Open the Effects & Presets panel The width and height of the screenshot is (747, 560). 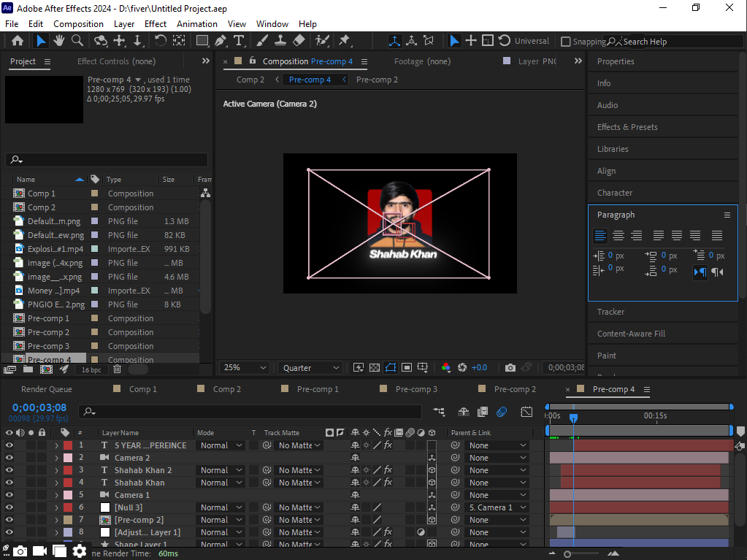627,127
